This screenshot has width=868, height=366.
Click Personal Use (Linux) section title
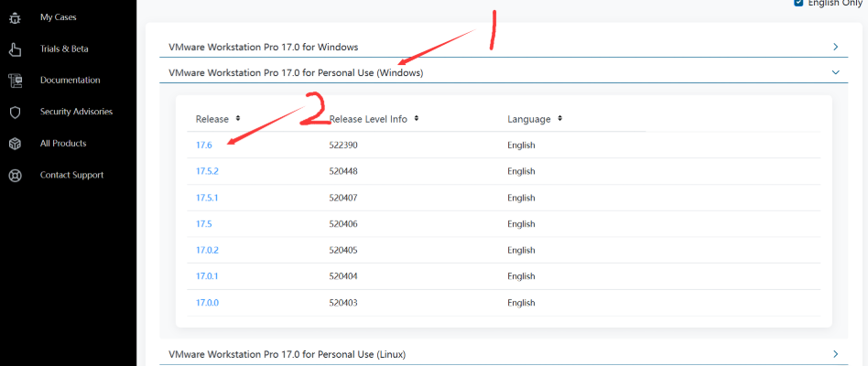[287, 354]
